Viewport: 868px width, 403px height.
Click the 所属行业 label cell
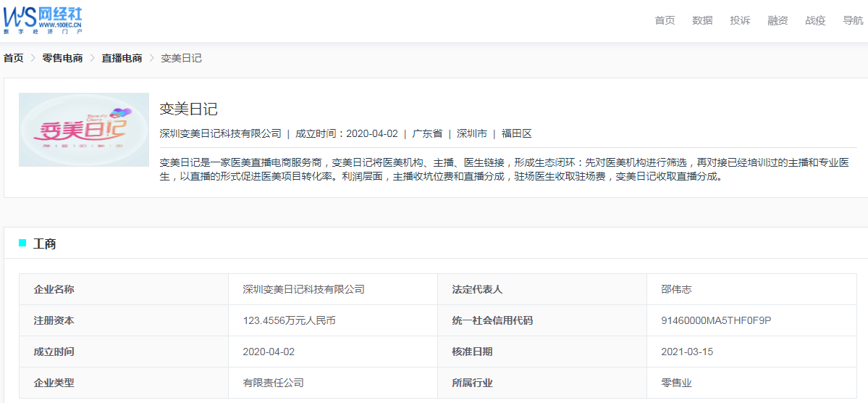pyautogui.click(x=542, y=383)
